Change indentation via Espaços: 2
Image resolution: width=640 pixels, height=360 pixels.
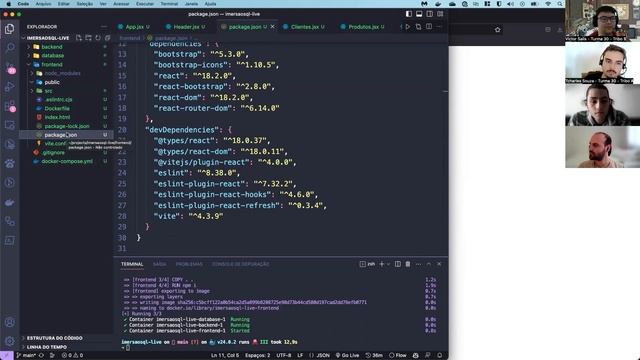(x=257, y=355)
